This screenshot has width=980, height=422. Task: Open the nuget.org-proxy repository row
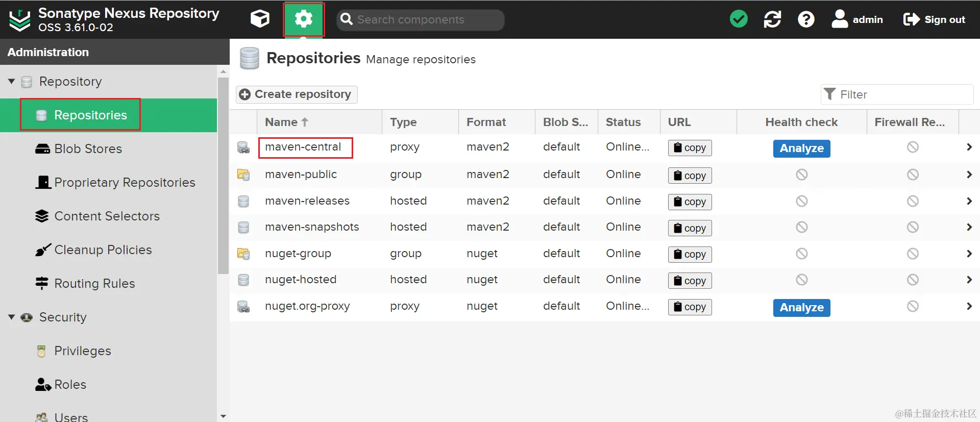click(x=604, y=306)
